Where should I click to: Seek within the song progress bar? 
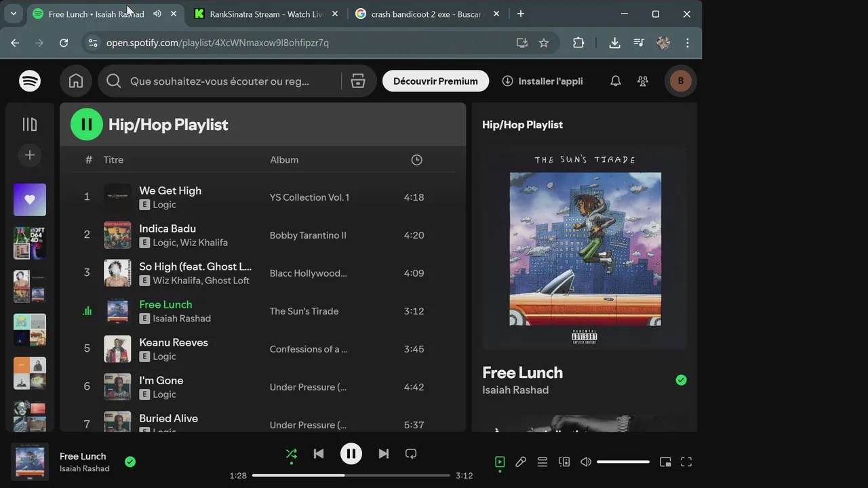click(x=351, y=476)
